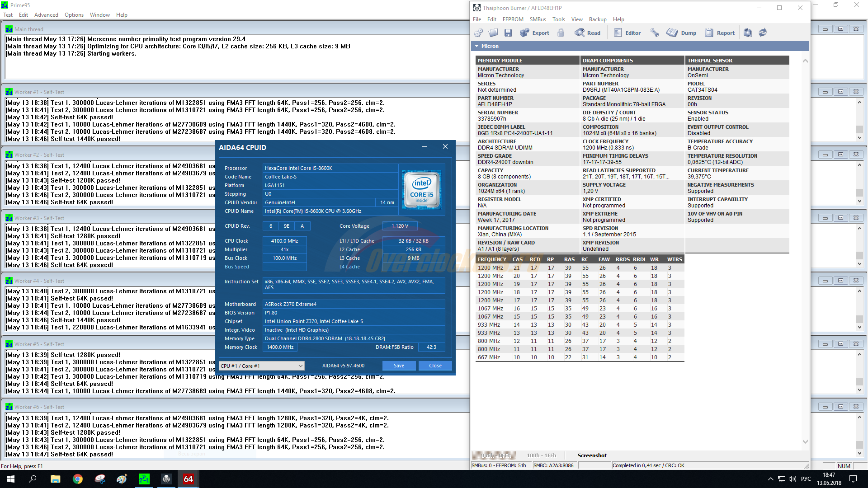868x488 pixels.
Task: Open the SMBus menu in Thaiphoon Burner
Action: click(x=538, y=19)
